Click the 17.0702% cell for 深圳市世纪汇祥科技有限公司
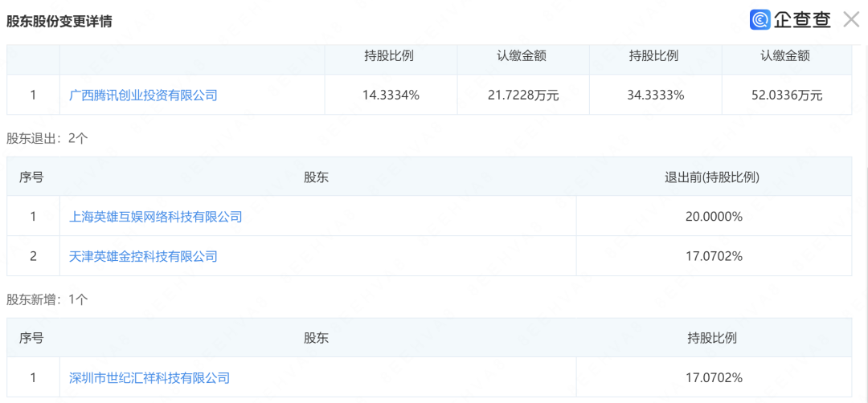 click(714, 377)
